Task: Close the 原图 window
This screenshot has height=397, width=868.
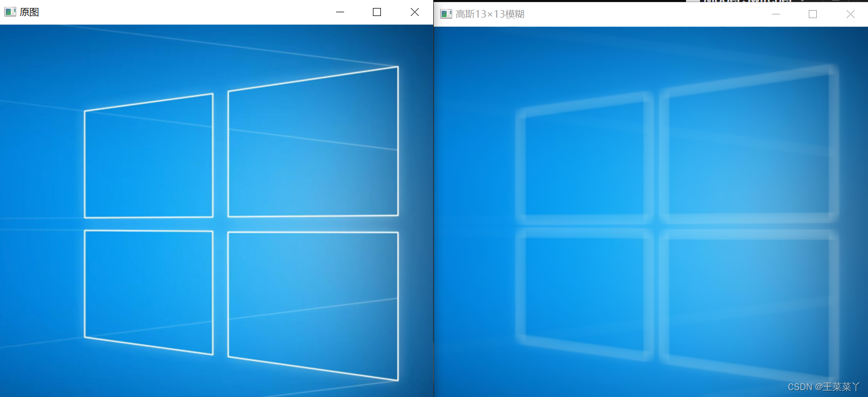Action: [x=415, y=12]
